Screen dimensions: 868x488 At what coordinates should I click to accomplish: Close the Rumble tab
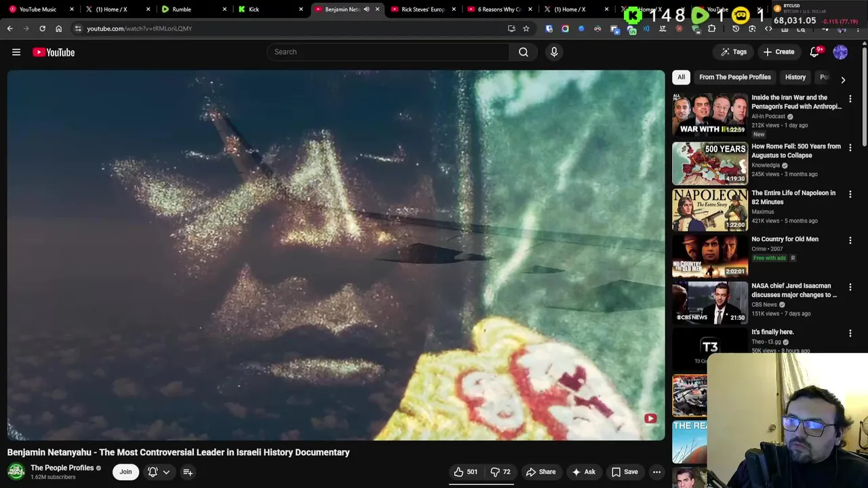(225, 9)
